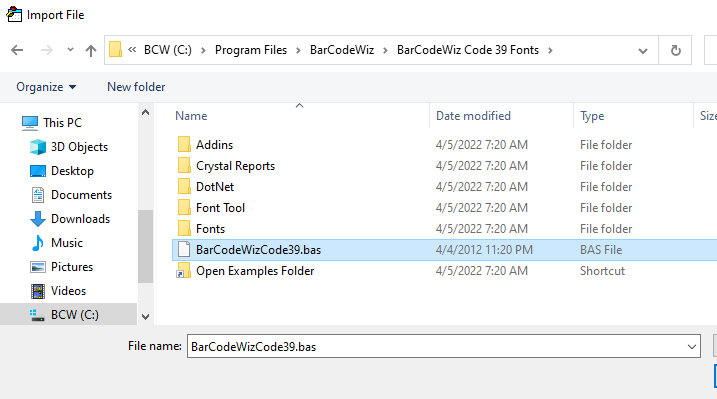Image resolution: width=717 pixels, height=399 pixels.
Task: Click the BarCodeWizCode39.bas file icon
Action: (x=184, y=250)
